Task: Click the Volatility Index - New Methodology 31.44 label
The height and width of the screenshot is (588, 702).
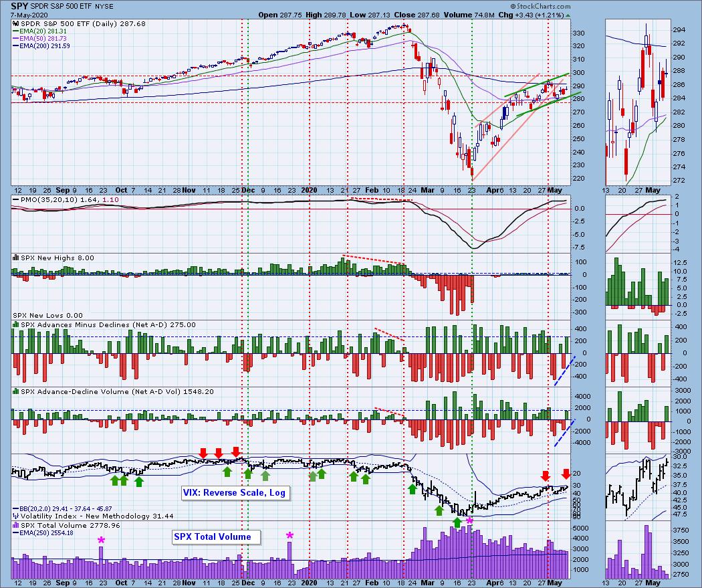Action: pyautogui.click(x=97, y=516)
